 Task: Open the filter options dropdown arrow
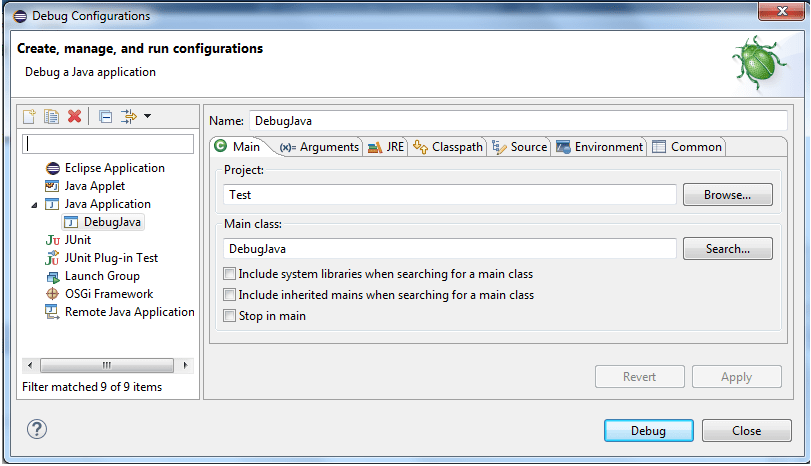pos(147,116)
